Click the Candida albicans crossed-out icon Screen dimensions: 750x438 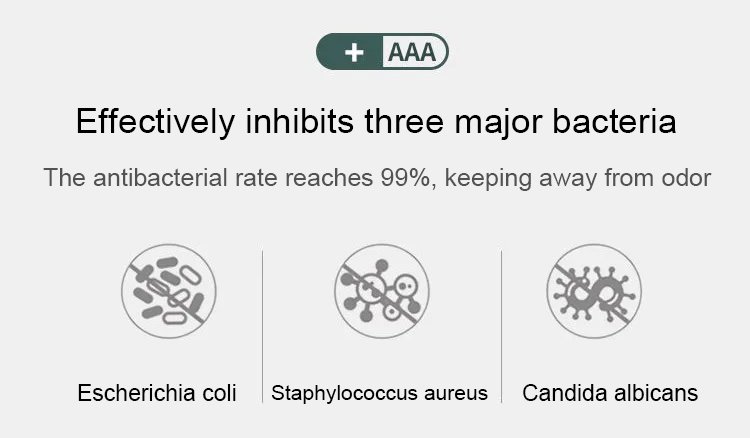point(594,291)
